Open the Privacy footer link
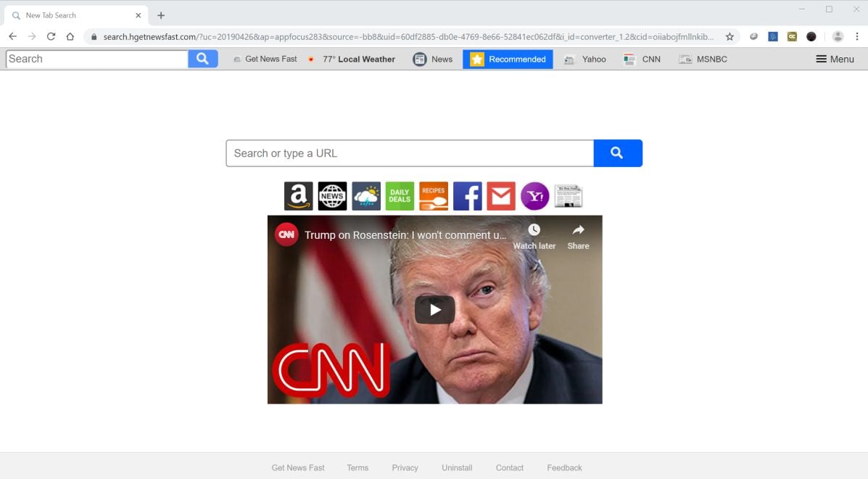The width and height of the screenshot is (868, 479). [x=405, y=468]
